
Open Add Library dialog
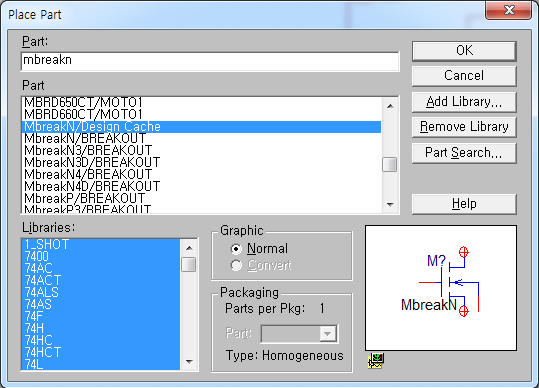point(464,102)
